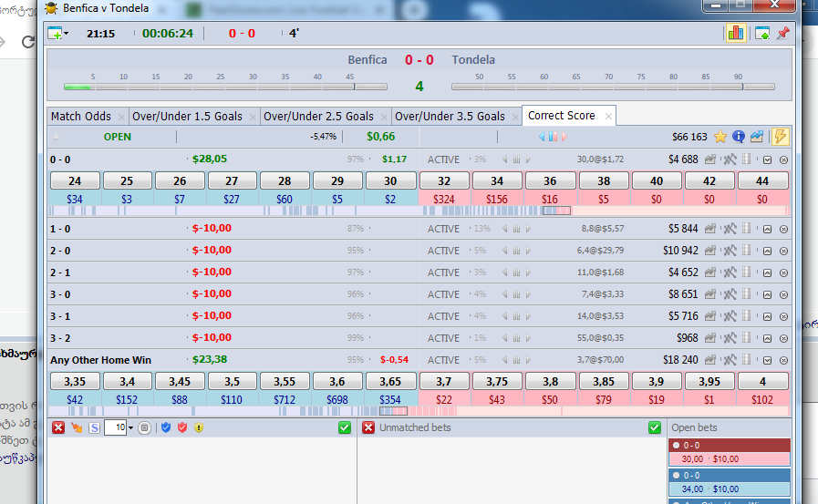This screenshot has height=504, width=818.
Task: Open the graph icon in the 0 - 0 row
Action: (x=710, y=159)
